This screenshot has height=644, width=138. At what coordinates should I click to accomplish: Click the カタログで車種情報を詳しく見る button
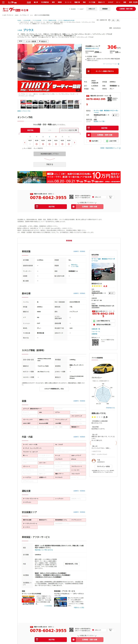click(x=54, y=389)
